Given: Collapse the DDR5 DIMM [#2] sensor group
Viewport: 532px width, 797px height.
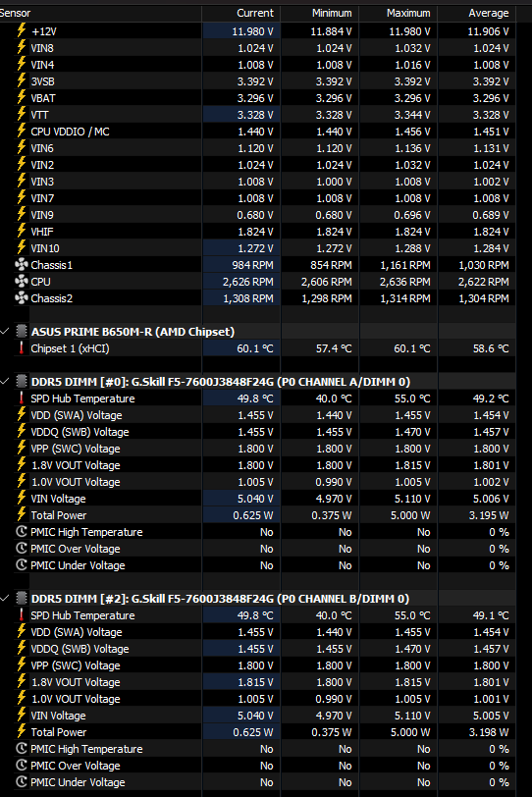Looking at the screenshot, I should [5, 599].
